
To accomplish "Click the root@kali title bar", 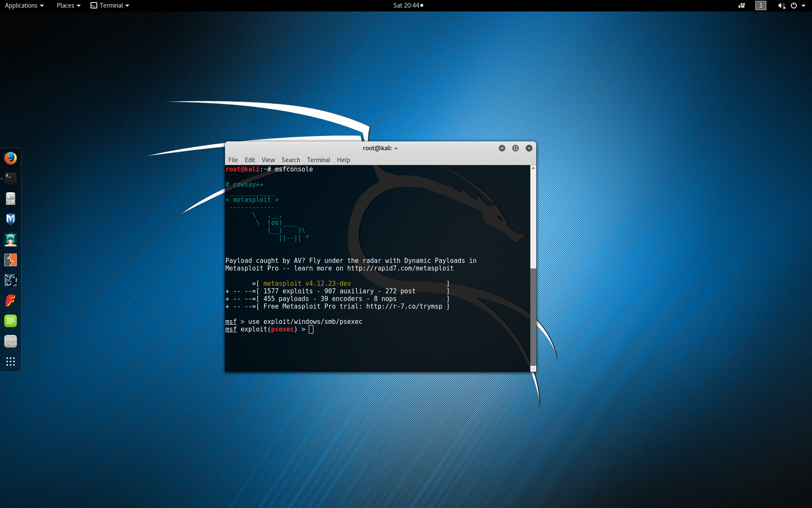I will click(380, 148).
